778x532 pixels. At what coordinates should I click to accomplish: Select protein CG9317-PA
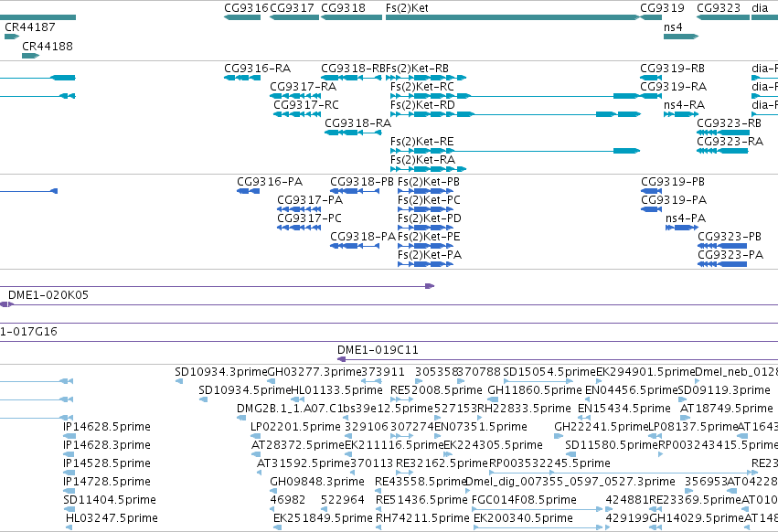pos(310,200)
